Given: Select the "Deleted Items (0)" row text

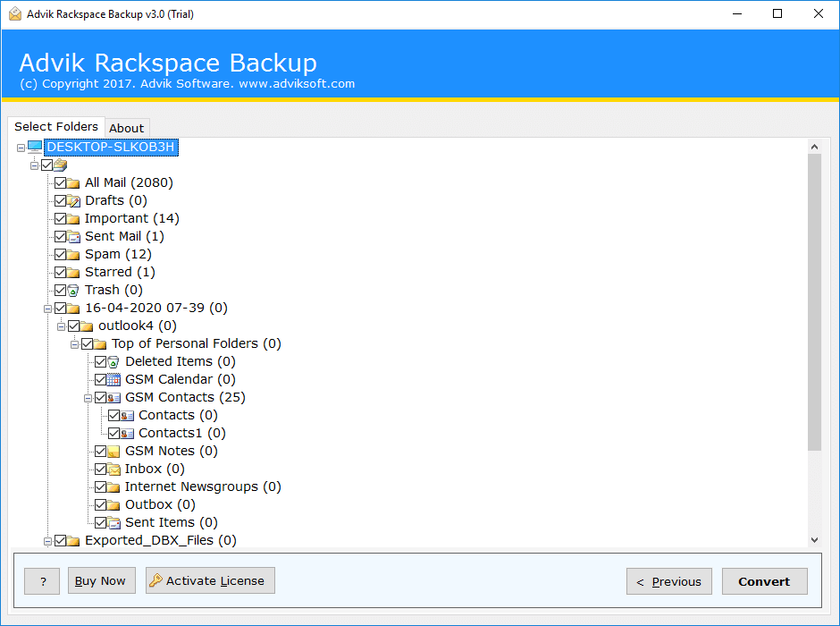Looking at the screenshot, I should click(x=181, y=361).
